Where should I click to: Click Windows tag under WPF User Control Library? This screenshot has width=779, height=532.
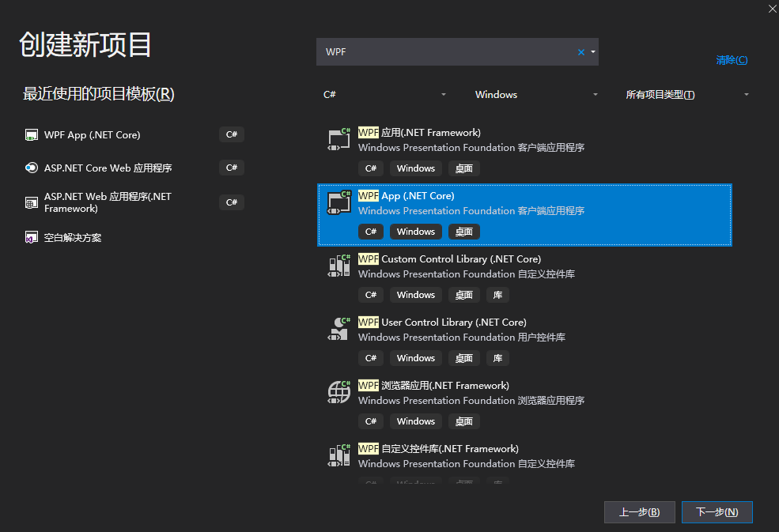(x=416, y=358)
